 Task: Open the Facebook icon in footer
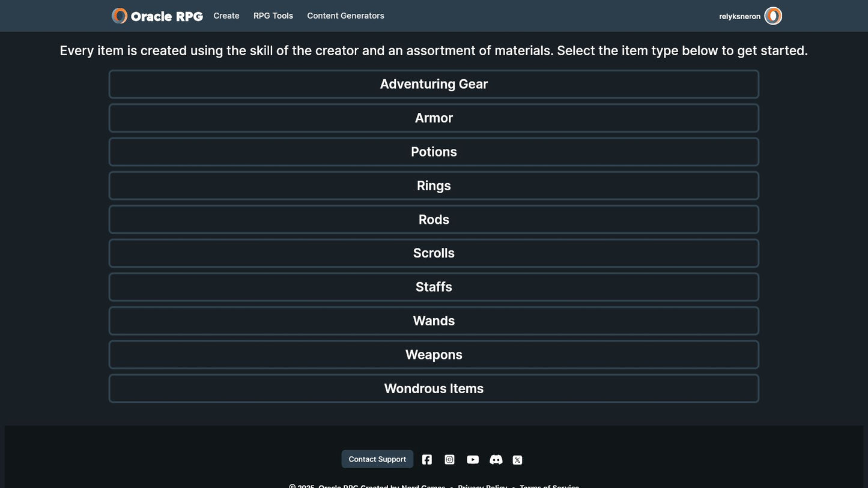426,460
